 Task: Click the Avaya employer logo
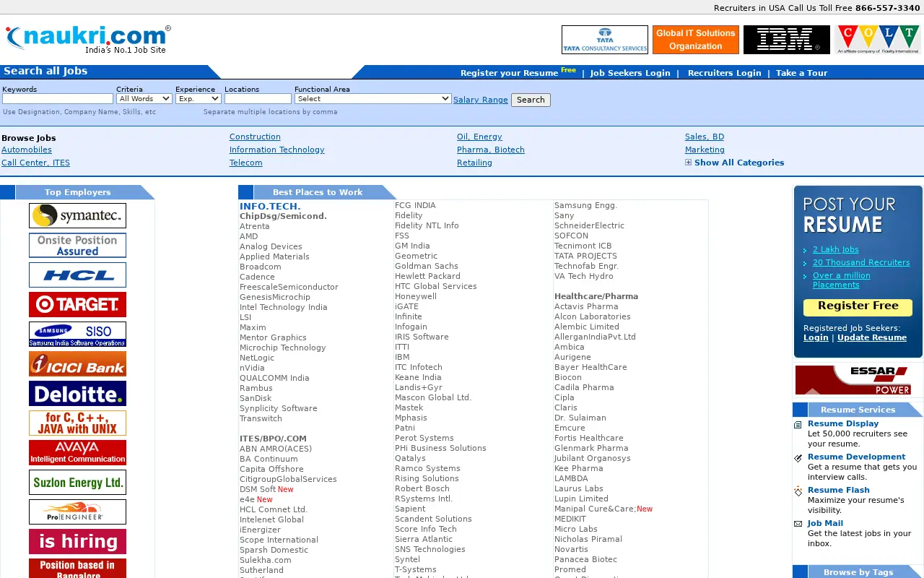pos(77,452)
